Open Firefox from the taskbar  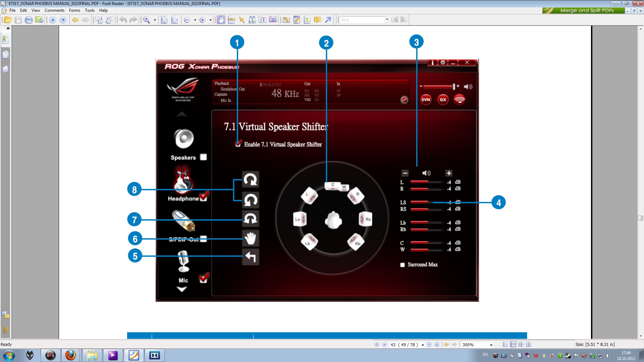70,355
